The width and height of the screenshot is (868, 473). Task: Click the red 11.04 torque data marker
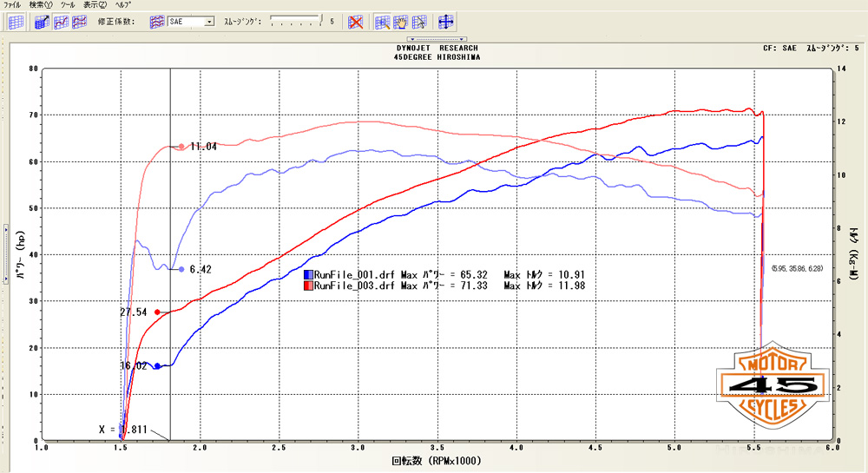pyautogui.click(x=181, y=147)
